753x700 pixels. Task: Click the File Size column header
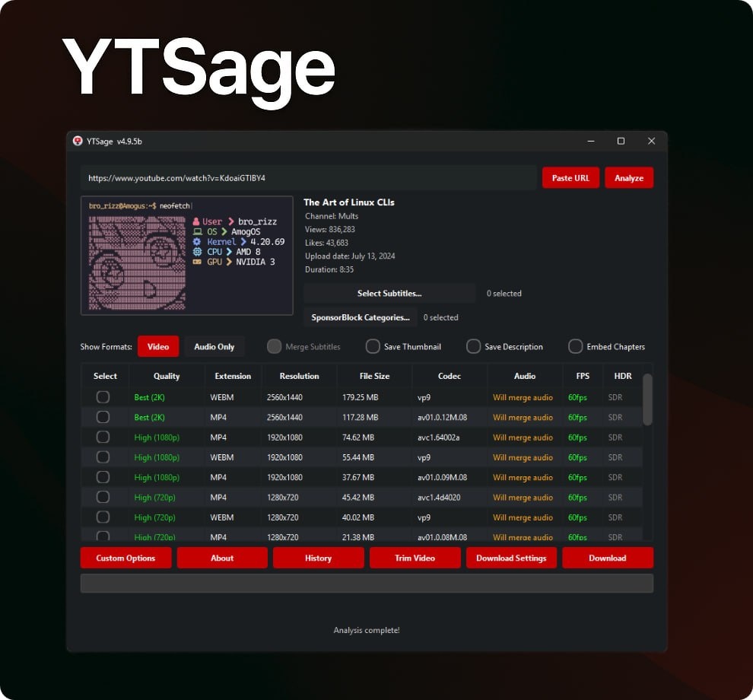pos(374,376)
